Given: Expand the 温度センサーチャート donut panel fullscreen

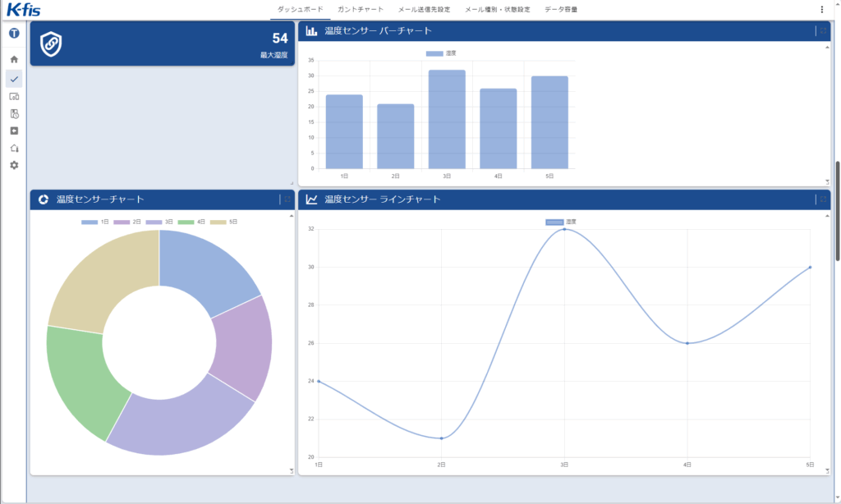Looking at the screenshot, I should click(x=287, y=199).
